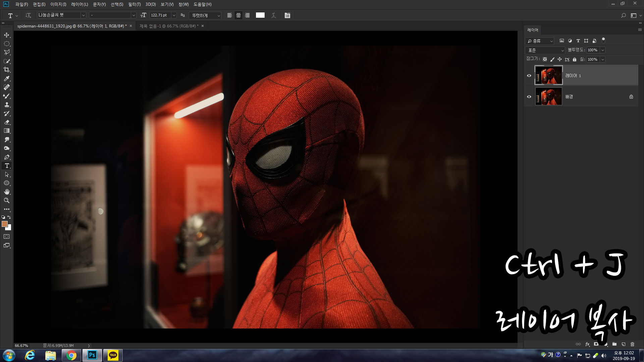Switch to the 제목 없음-1 document tab
644x362 pixels.
(x=167, y=26)
